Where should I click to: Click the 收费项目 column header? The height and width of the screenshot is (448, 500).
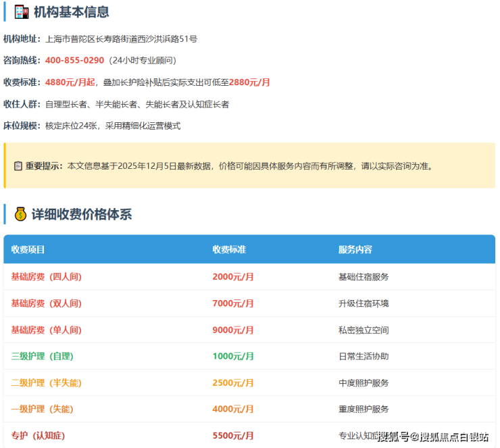(x=28, y=249)
